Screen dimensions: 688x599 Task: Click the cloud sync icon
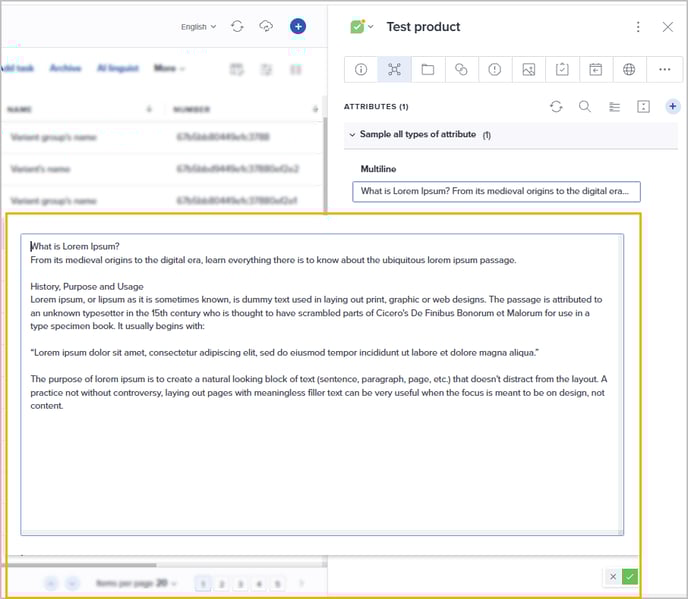click(x=266, y=26)
